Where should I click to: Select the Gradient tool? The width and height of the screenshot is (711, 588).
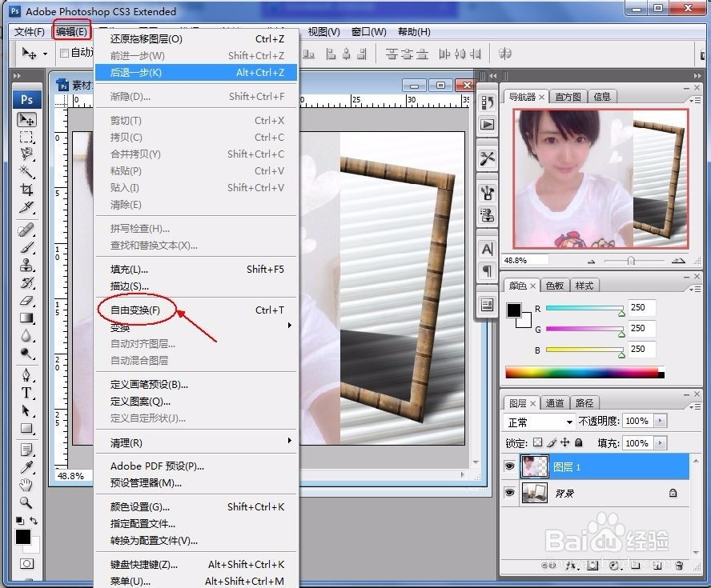26,318
